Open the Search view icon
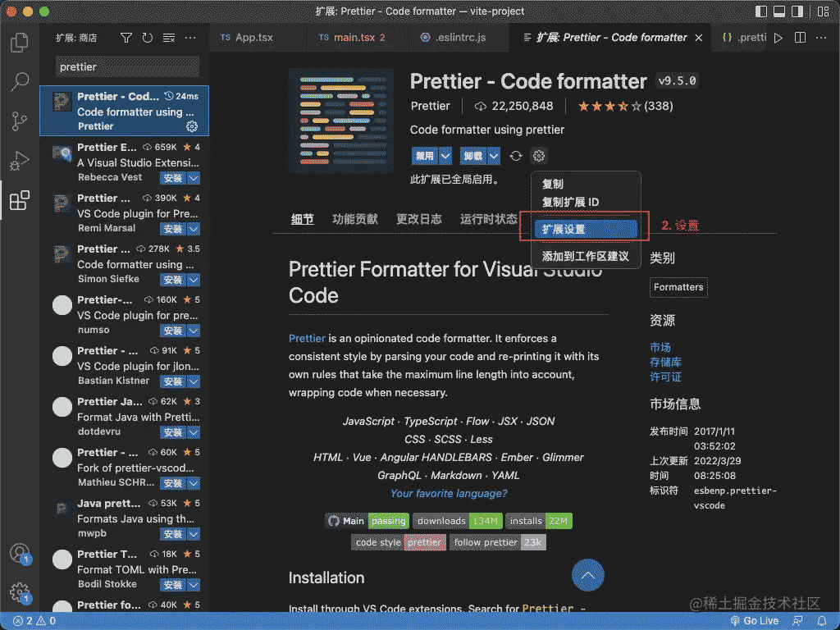 [20, 82]
